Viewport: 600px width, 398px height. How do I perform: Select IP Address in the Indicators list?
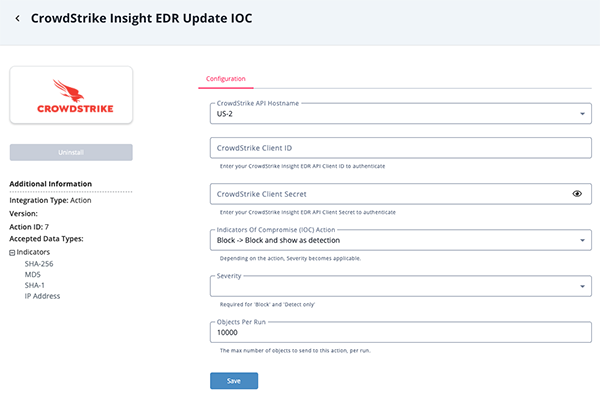42,296
